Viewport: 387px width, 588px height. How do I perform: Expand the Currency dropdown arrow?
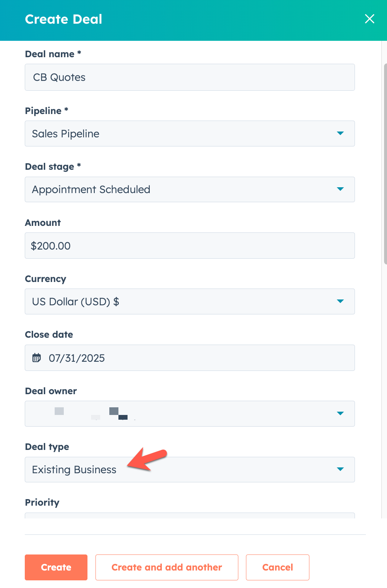pos(340,301)
